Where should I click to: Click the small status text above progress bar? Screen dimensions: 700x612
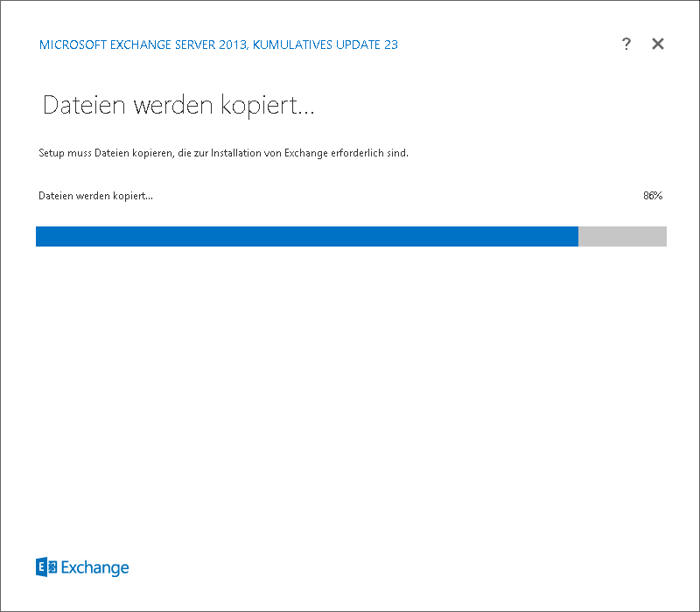coord(95,196)
